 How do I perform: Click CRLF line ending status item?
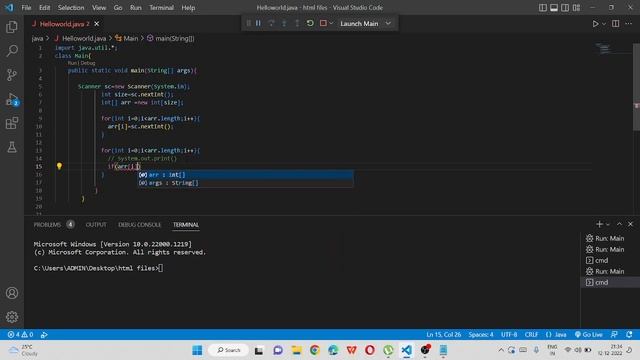(x=531, y=334)
